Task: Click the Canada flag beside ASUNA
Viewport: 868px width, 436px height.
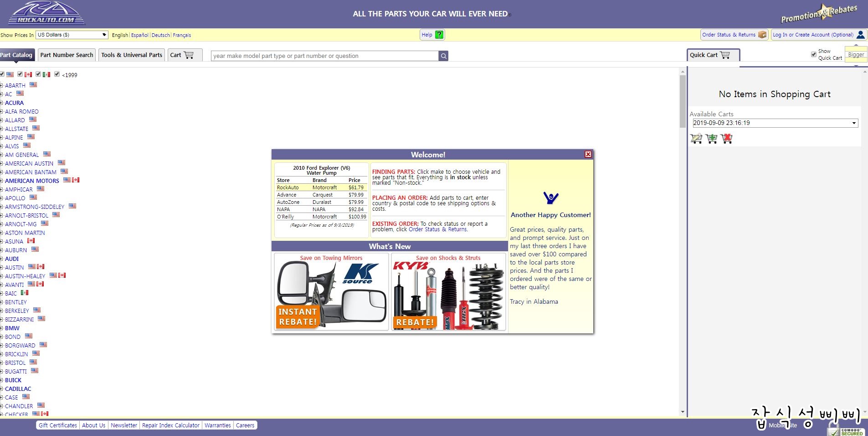Action: [31, 241]
